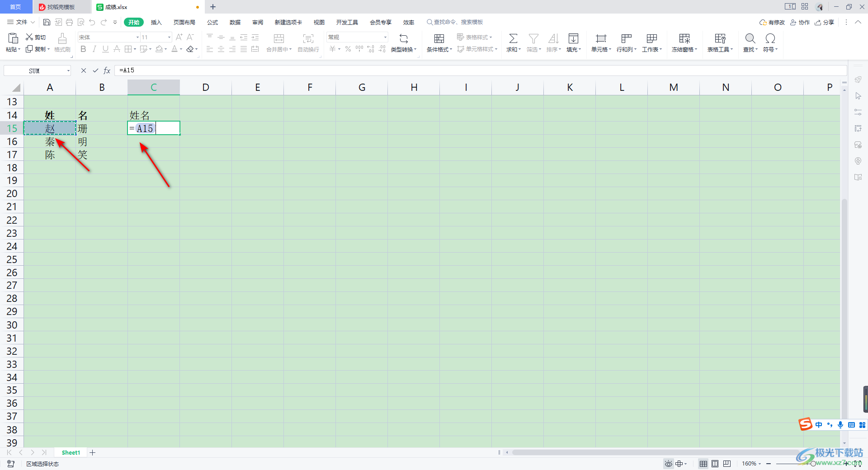The width and height of the screenshot is (868, 470).
Task: Click the Print Preview icon
Action: (x=81, y=22)
